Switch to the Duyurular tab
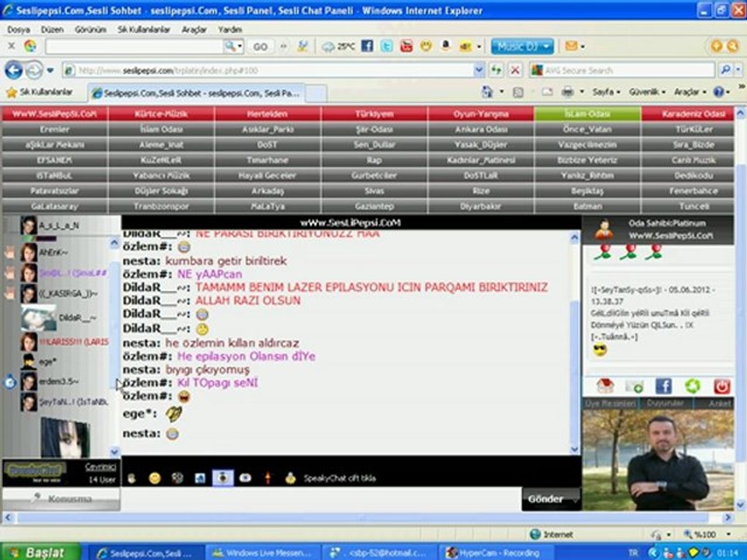 tap(665, 404)
